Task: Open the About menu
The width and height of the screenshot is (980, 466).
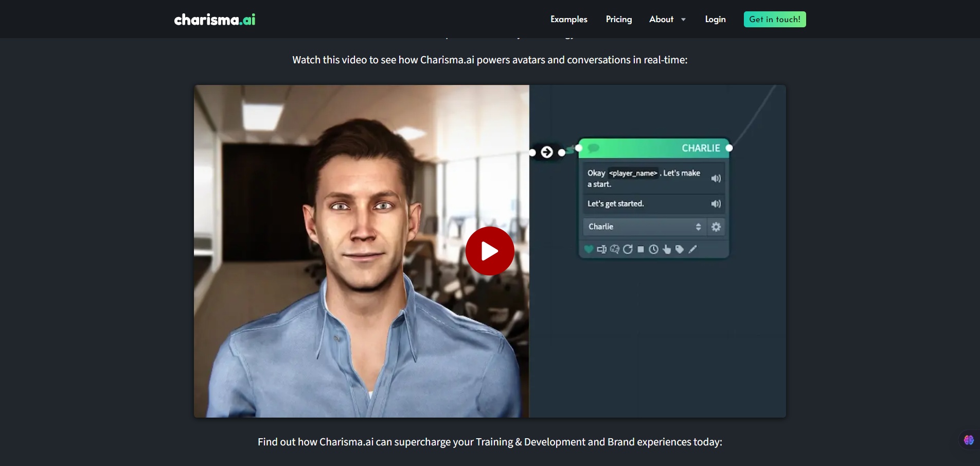Action: [661, 19]
